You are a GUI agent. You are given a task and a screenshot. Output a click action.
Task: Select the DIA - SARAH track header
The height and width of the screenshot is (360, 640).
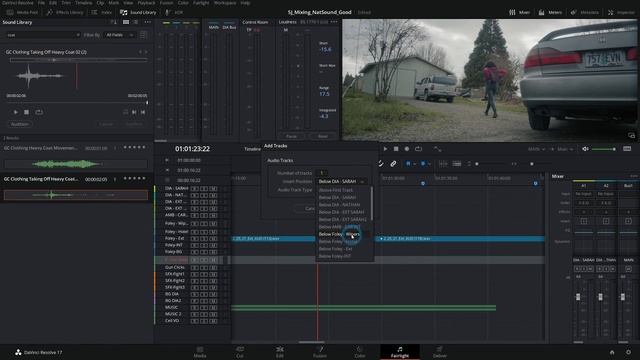[176, 189]
